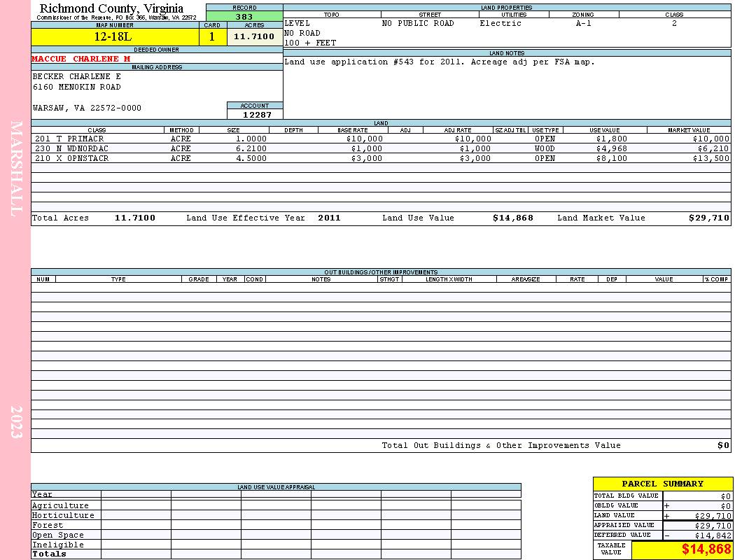735x560 pixels.
Task: Click address line 6160 MENOKIN ROAD
Action: [76, 87]
